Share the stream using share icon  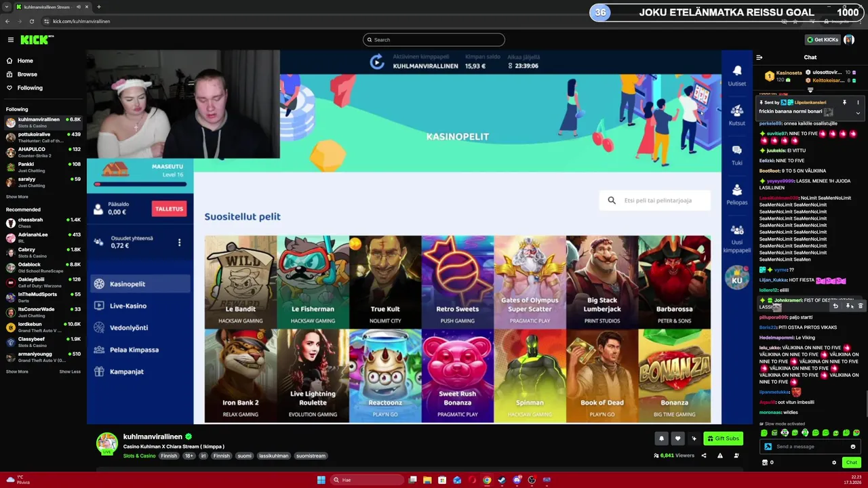704,455
